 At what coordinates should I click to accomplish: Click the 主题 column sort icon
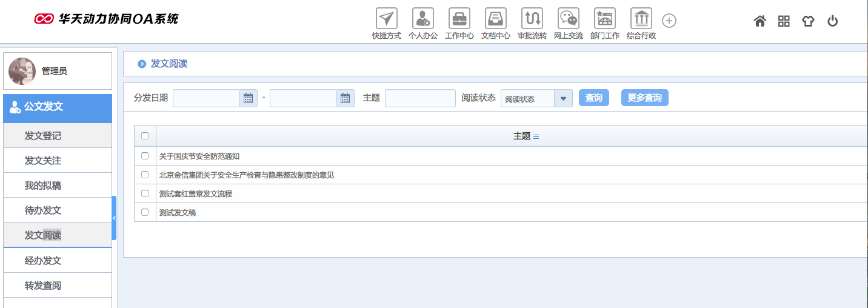(x=536, y=136)
